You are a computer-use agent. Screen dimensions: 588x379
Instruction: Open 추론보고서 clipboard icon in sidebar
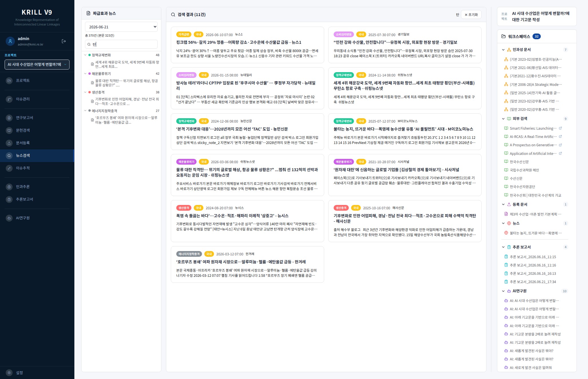[9, 199]
